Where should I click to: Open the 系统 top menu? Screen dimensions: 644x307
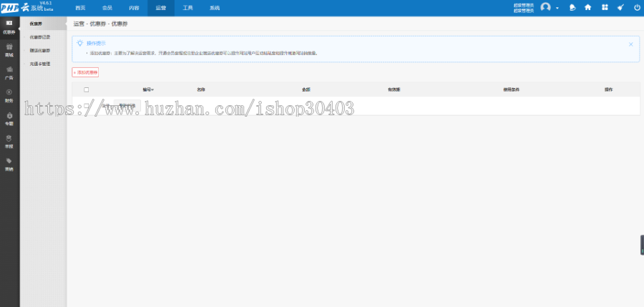(x=215, y=8)
